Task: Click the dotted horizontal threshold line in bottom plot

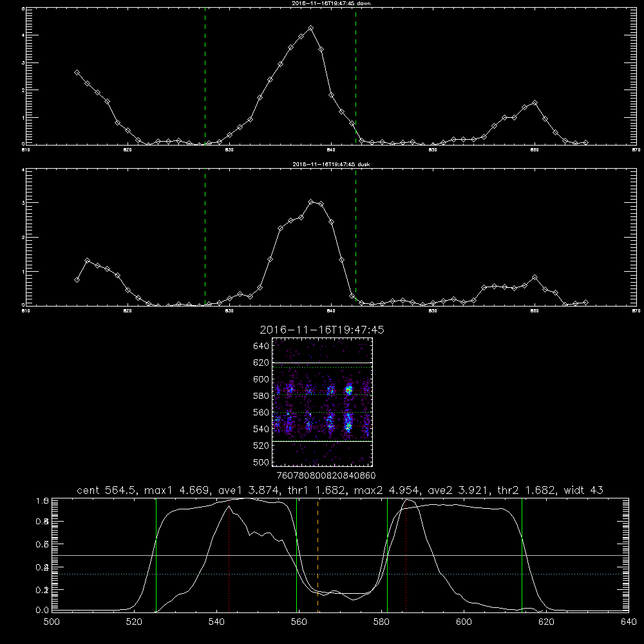Action: (340, 574)
